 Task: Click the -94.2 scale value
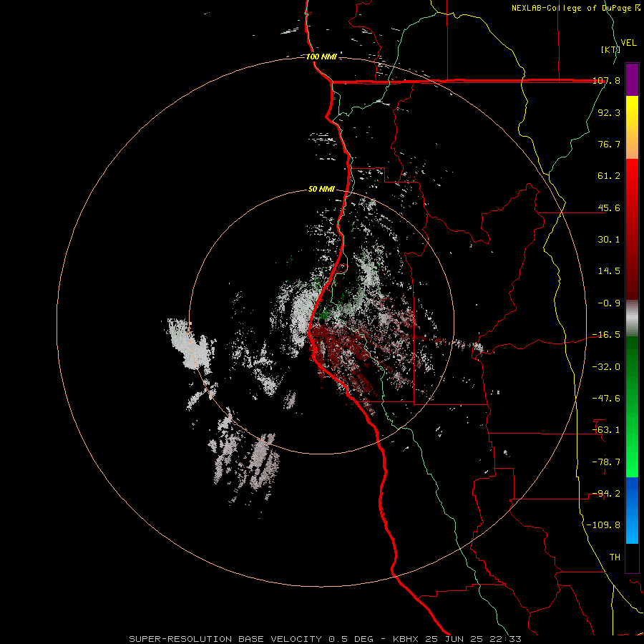pos(606,494)
